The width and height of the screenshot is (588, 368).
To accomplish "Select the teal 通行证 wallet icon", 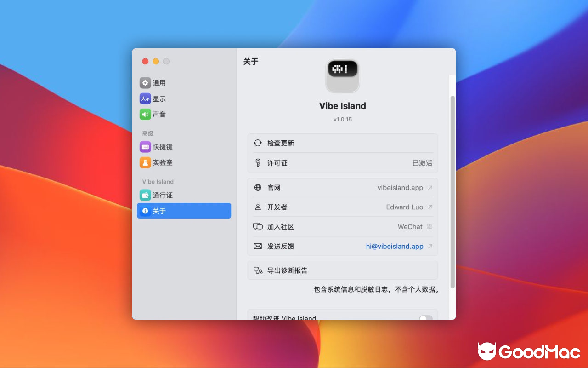I will [x=145, y=195].
